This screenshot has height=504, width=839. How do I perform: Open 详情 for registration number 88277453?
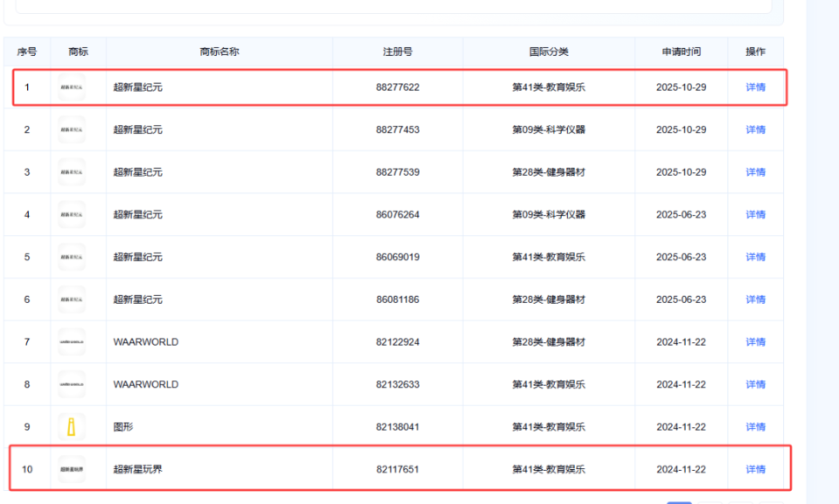coord(755,129)
